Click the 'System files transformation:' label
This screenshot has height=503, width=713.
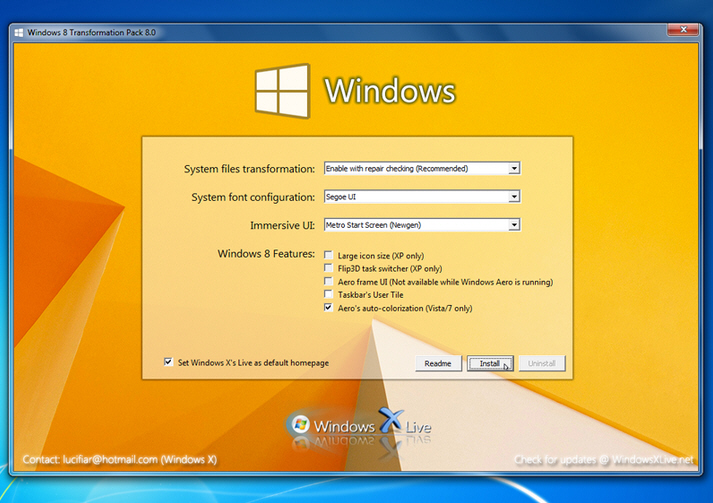coord(249,169)
